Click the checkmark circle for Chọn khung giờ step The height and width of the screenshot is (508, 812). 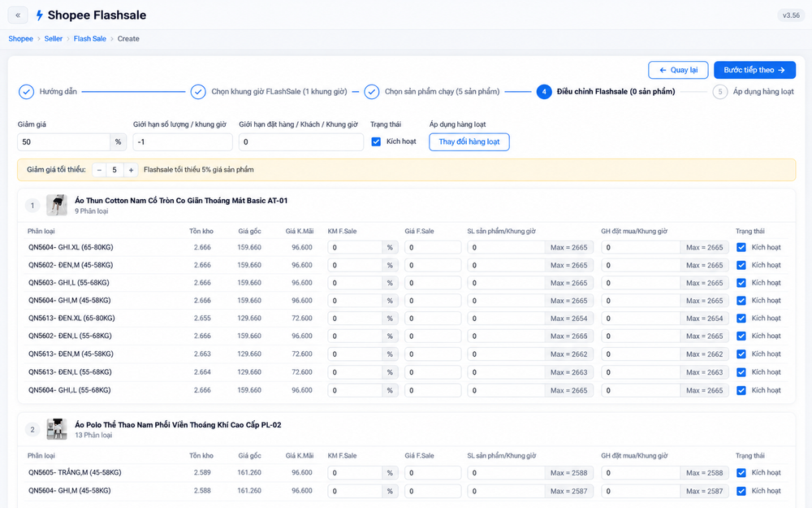(198, 92)
